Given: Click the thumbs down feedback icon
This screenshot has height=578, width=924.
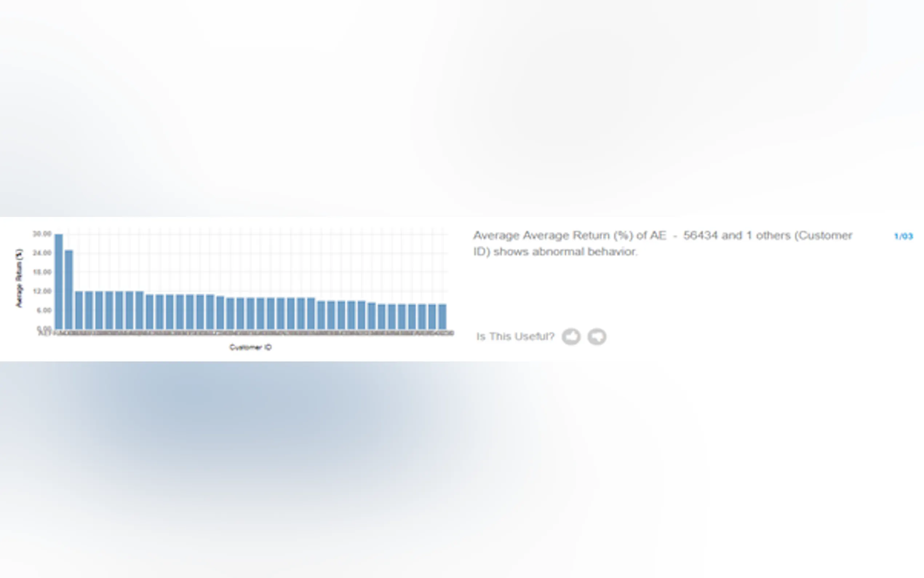Looking at the screenshot, I should (597, 337).
